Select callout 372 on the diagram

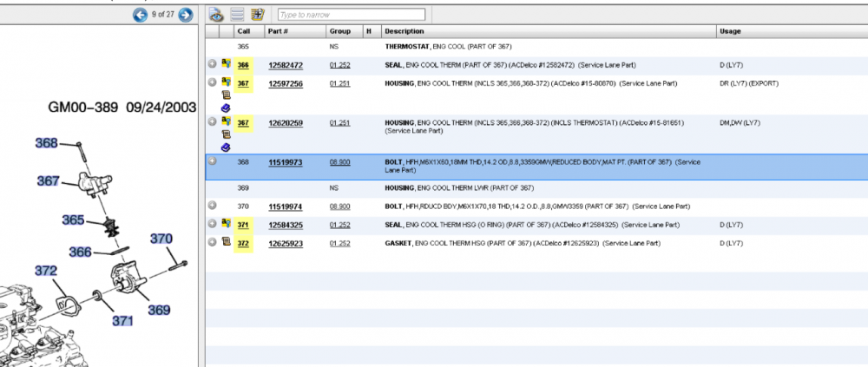pyautogui.click(x=46, y=271)
